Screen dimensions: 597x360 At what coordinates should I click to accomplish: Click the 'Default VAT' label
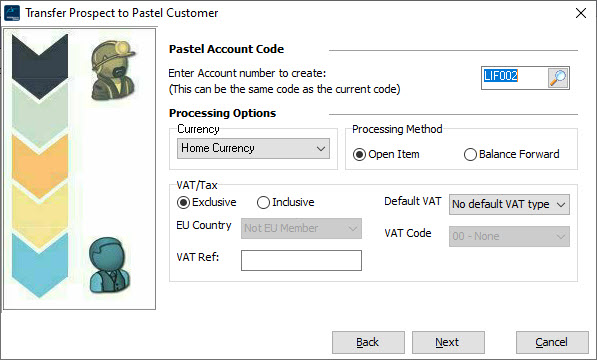click(413, 201)
